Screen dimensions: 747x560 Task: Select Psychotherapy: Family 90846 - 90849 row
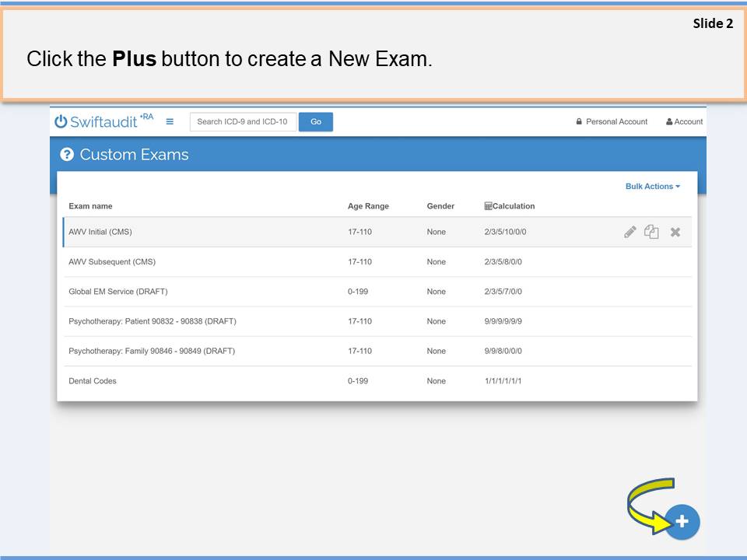(152, 351)
